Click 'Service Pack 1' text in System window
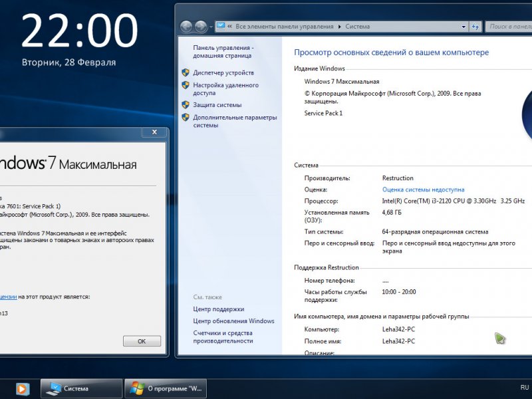Viewport: 532px width, 399px height. [323, 113]
